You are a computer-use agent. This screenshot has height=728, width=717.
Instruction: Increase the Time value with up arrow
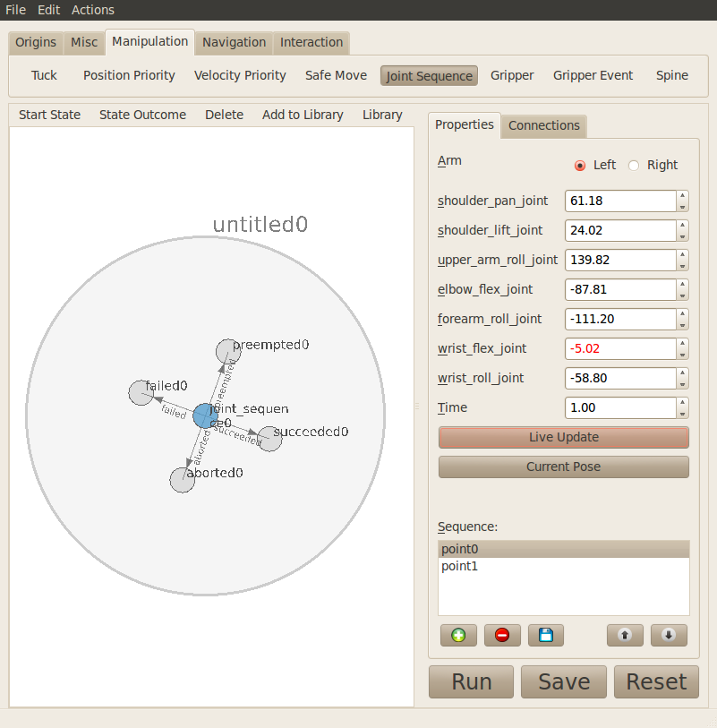(x=682, y=402)
